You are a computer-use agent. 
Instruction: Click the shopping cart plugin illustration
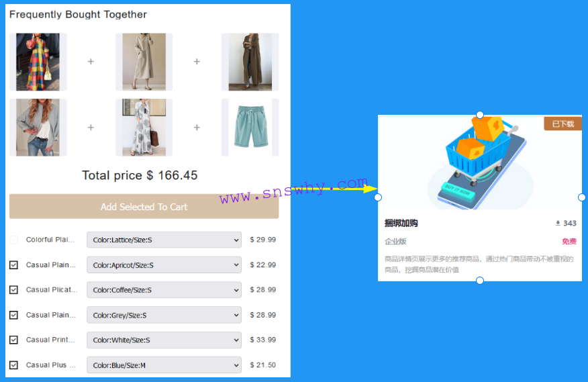click(x=481, y=163)
